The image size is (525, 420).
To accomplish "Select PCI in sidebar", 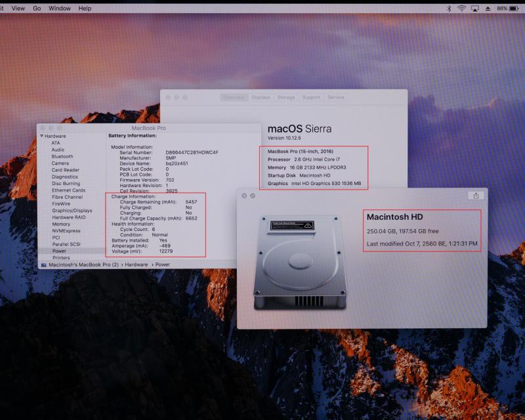I will click(x=56, y=238).
